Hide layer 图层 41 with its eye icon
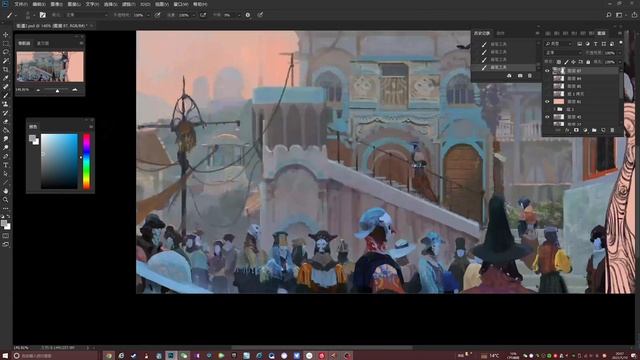Screen dimensions: 640x360 point(547,102)
